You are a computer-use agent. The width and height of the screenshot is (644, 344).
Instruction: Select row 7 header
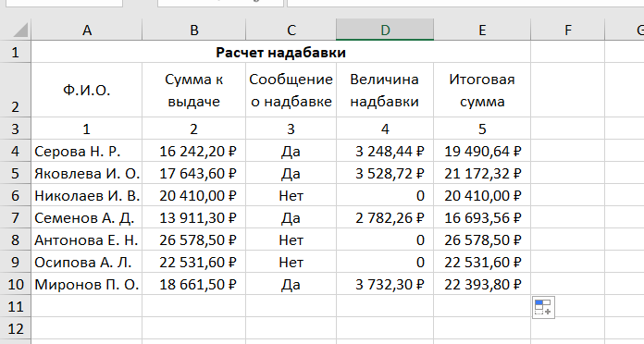15,217
